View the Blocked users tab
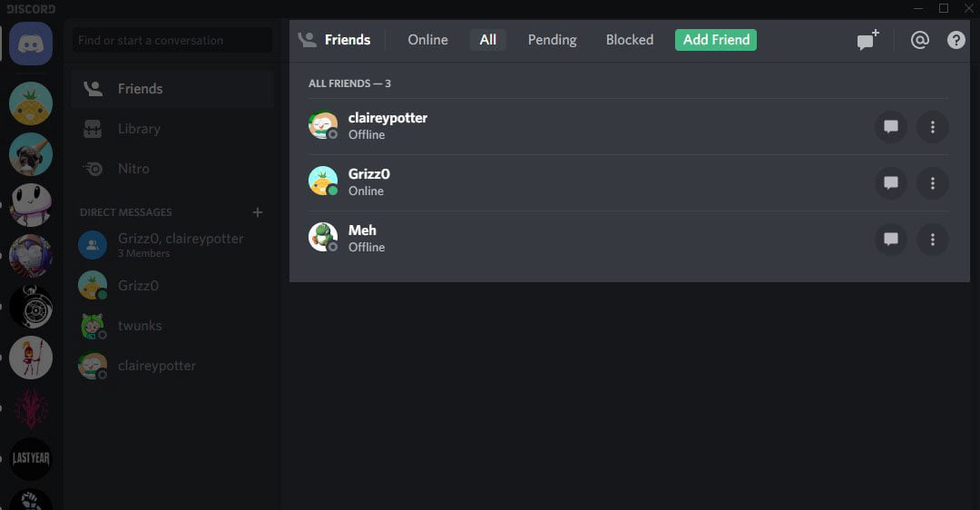 [630, 40]
